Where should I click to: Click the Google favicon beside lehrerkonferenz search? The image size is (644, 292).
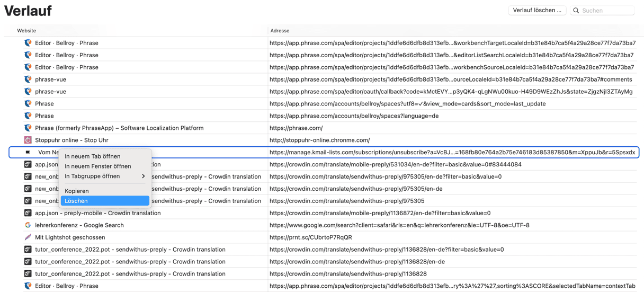point(28,225)
